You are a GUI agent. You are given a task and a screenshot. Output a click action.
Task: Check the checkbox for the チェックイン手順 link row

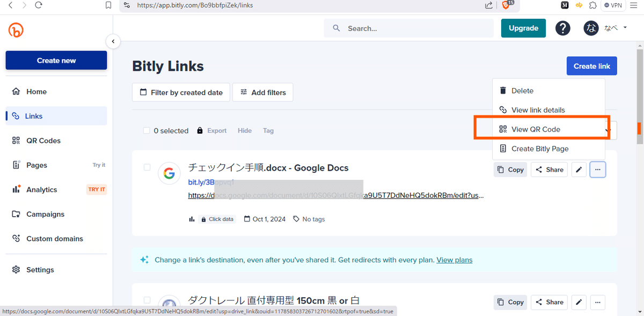point(146,167)
